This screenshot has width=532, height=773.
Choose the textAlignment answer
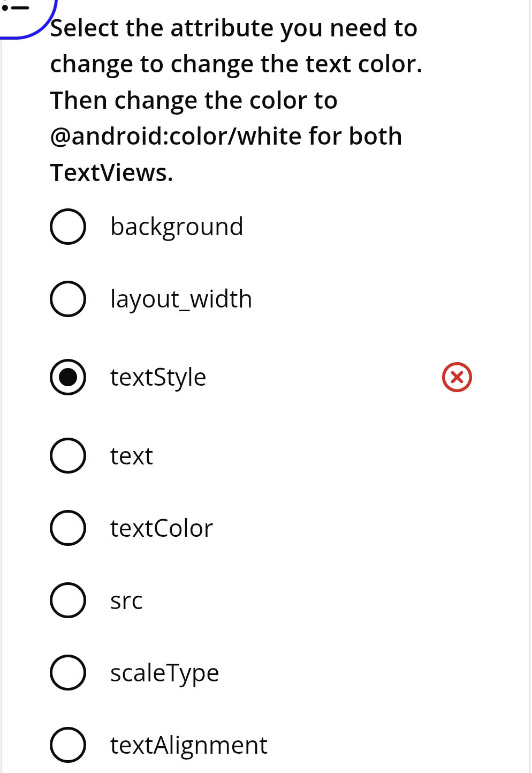[68, 744]
